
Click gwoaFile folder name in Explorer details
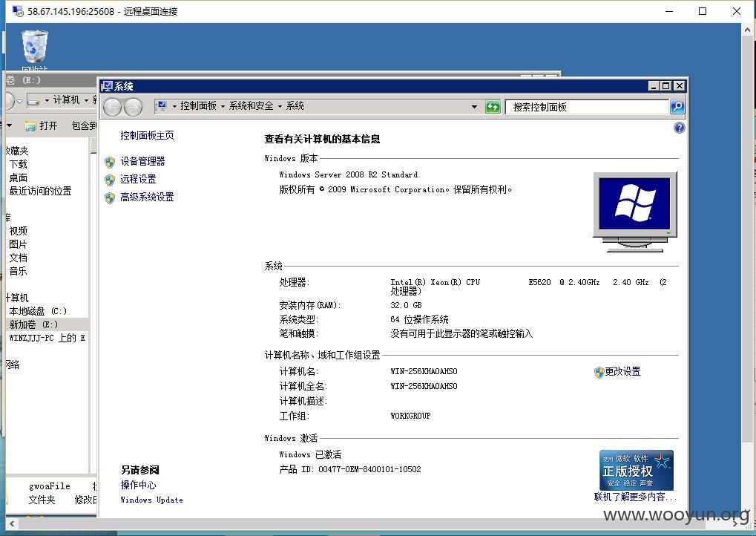tap(50, 486)
